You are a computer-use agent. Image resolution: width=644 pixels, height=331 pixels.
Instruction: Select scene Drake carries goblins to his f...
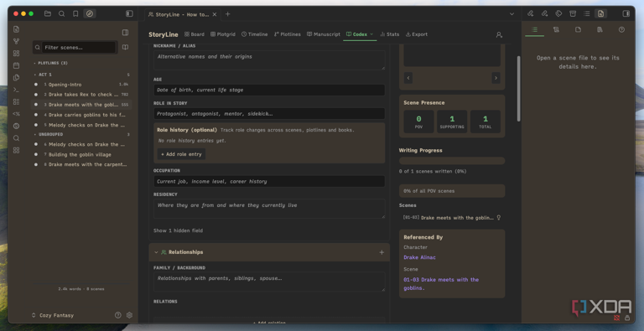81,115
